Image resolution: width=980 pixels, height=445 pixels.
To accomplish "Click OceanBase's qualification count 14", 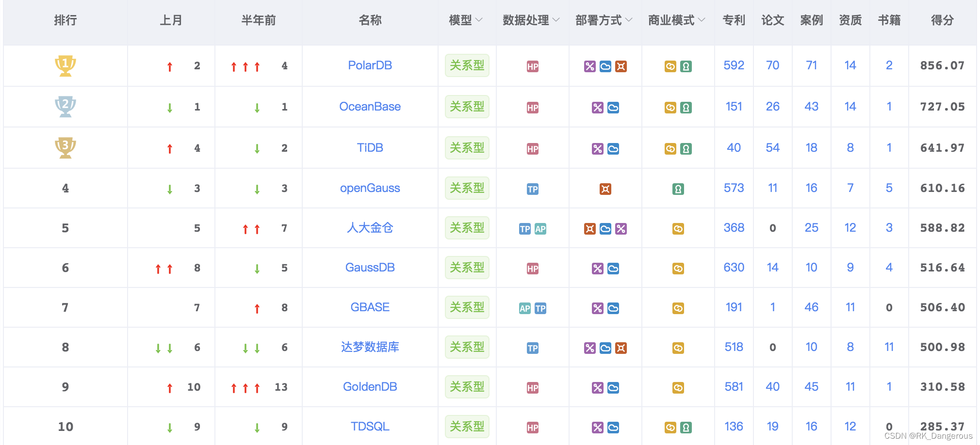I will click(850, 107).
